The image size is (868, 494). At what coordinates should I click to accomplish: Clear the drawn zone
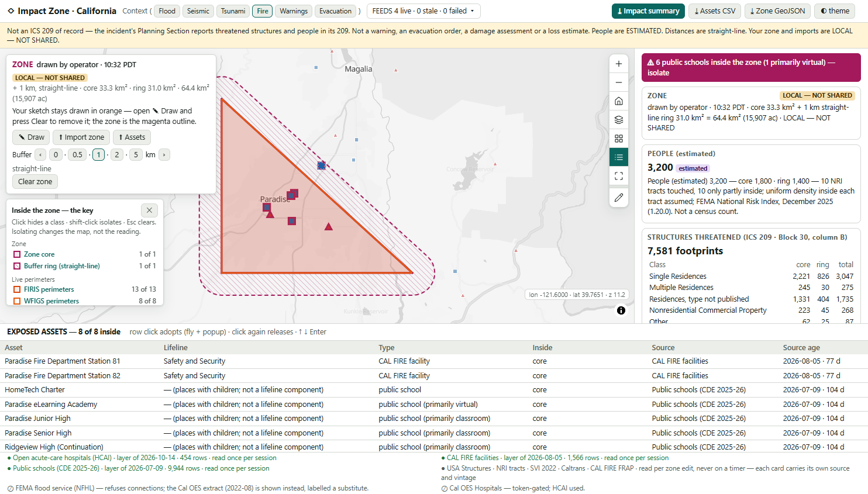[35, 182]
